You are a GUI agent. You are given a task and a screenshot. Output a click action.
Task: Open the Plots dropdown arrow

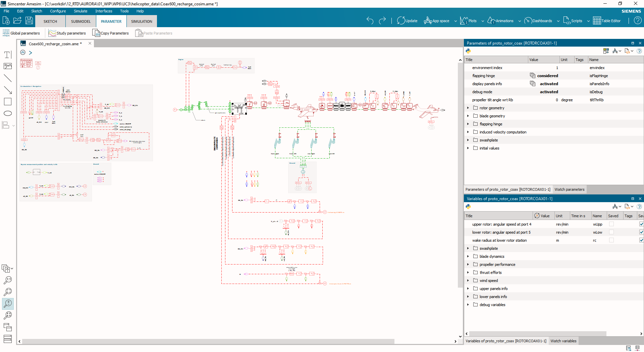(483, 21)
